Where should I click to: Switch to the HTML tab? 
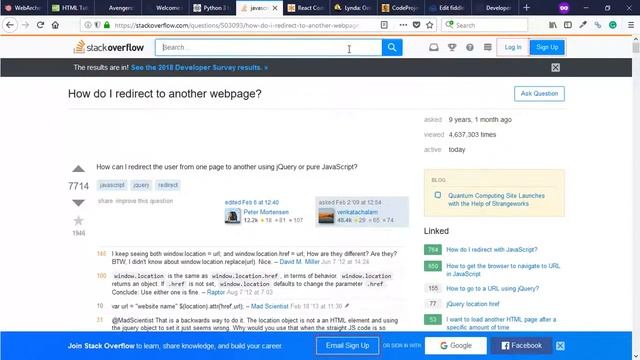pyautogui.click(x=71, y=8)
